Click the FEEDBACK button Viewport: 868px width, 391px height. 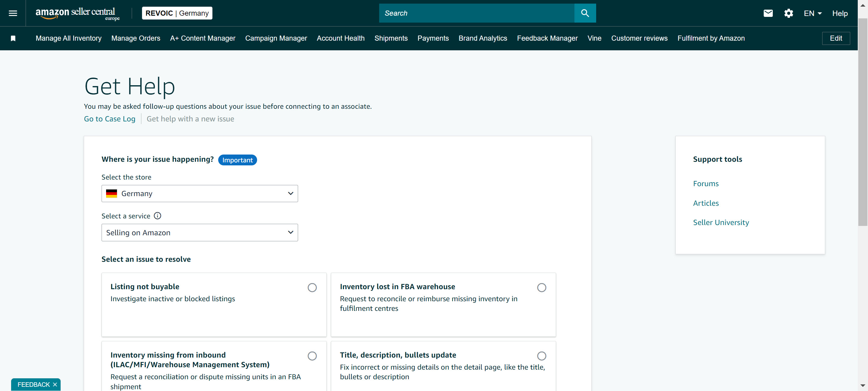coord(34,384)
